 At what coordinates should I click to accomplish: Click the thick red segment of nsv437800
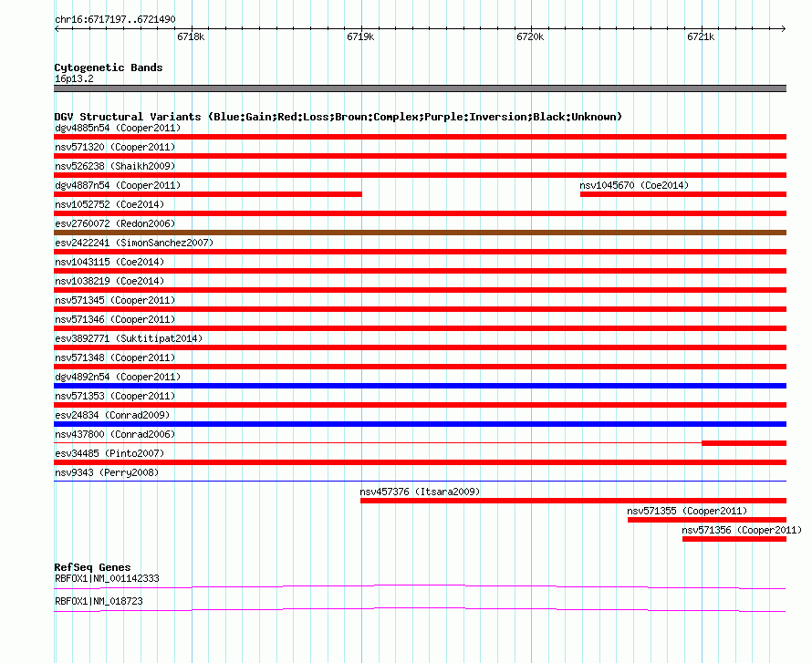744,443
